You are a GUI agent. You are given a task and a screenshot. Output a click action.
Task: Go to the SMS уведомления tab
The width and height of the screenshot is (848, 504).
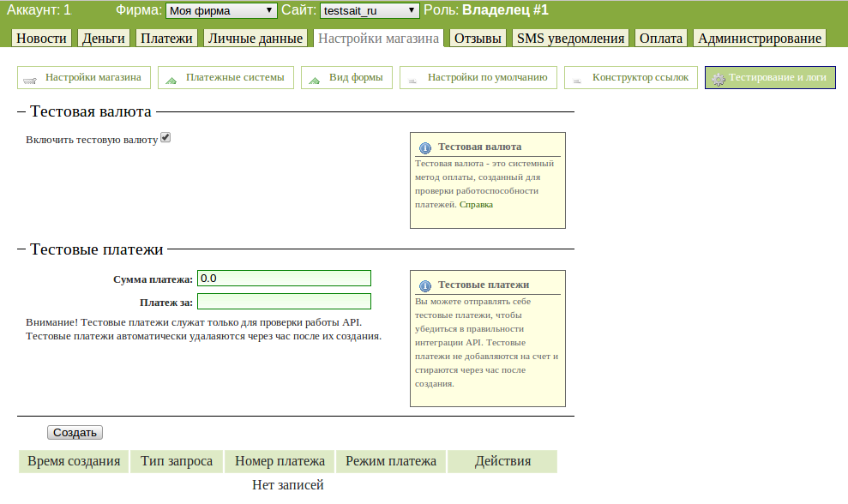click(x=570, y=39)
